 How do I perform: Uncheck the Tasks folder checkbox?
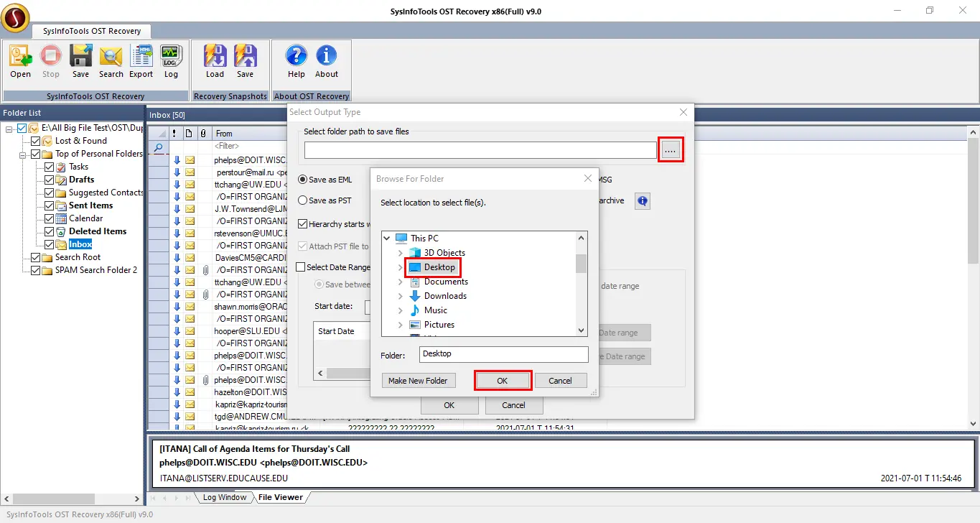pos(50,167)
